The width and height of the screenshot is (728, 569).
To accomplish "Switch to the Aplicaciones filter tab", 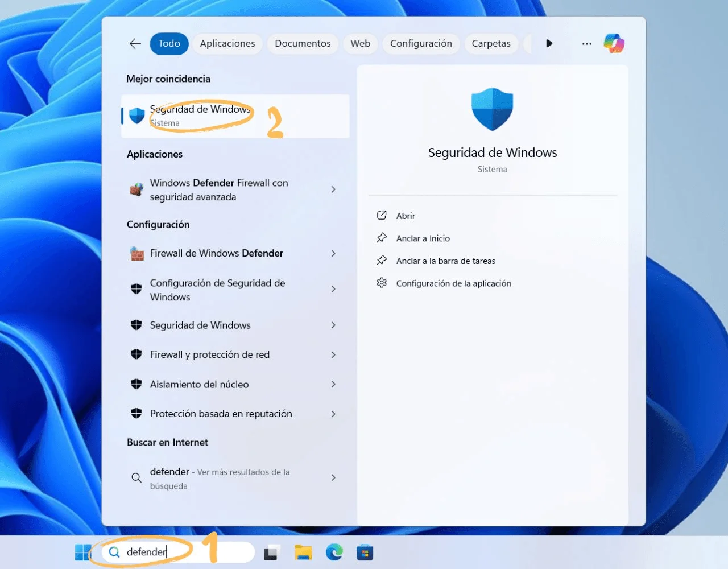I will click(227, 44).
